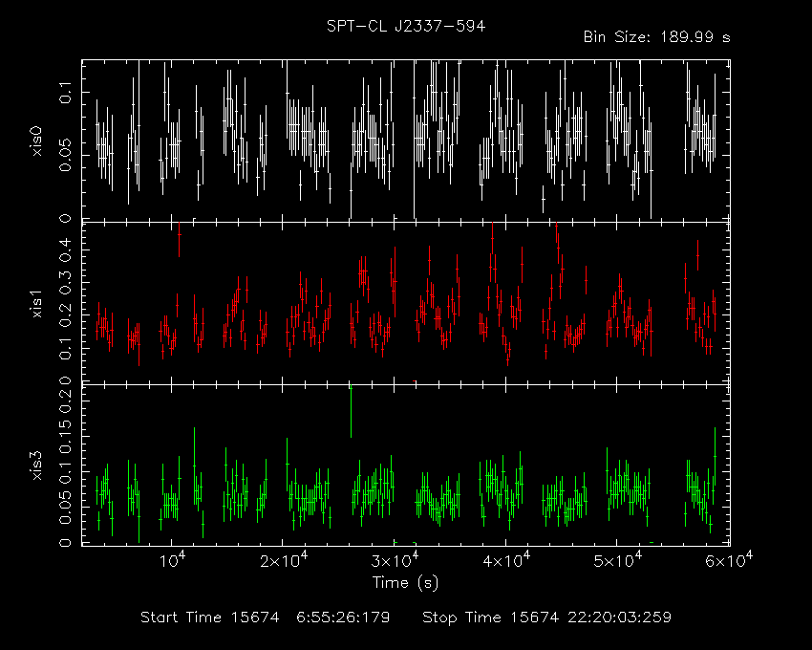Click the 6×10^4 x-axis tick label
The width and height of the screenshot is (812, 650).
pyautogui.click(x=729, y=560)
